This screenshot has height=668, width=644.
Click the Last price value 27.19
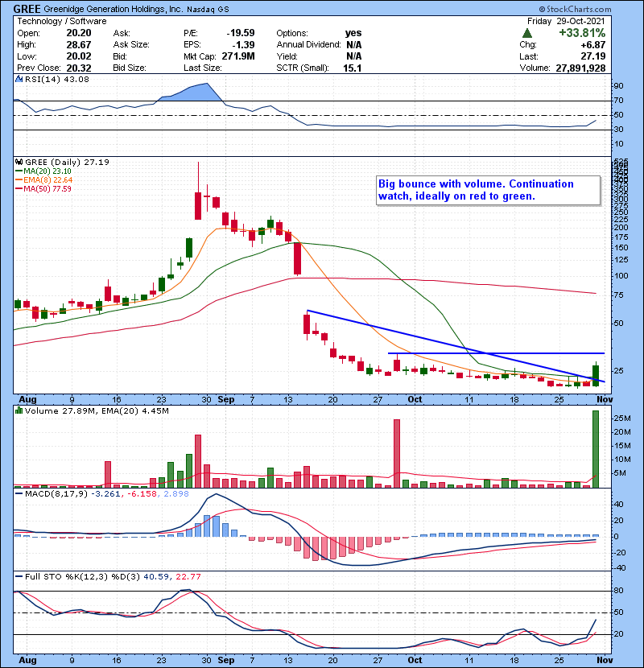click(593, 56)
